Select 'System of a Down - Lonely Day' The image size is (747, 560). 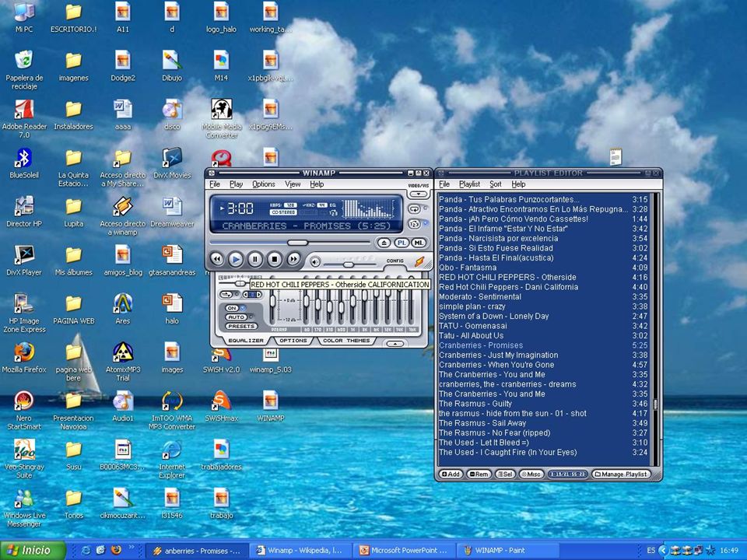point(543,317)
